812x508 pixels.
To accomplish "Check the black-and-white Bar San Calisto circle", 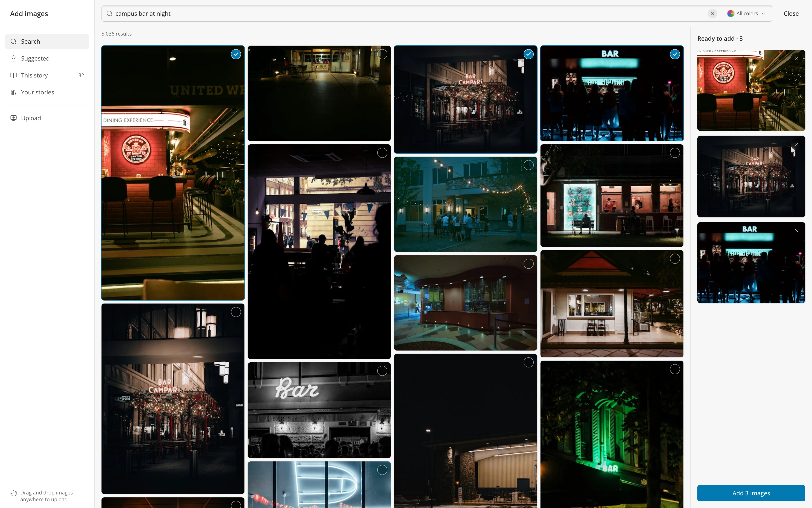I will [382, 371].
